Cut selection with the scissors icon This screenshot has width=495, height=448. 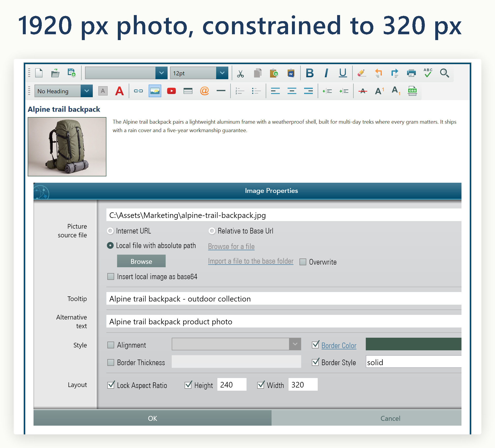click(x=240, y=73)
